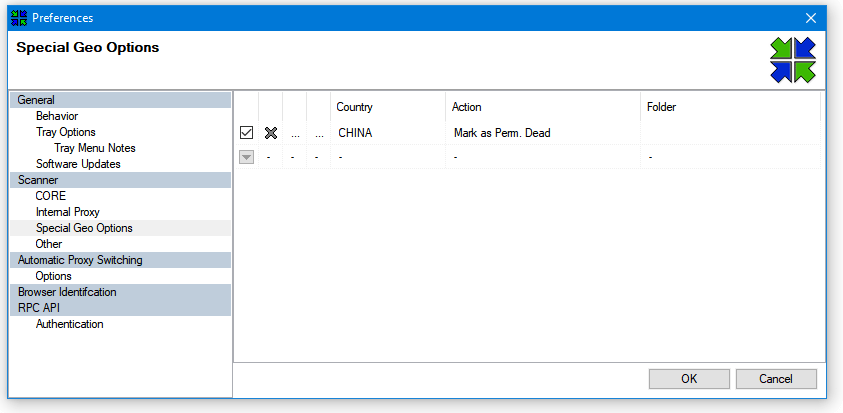
Task: Select Tray Menu Notes
Action: click(x=95, y=148)
